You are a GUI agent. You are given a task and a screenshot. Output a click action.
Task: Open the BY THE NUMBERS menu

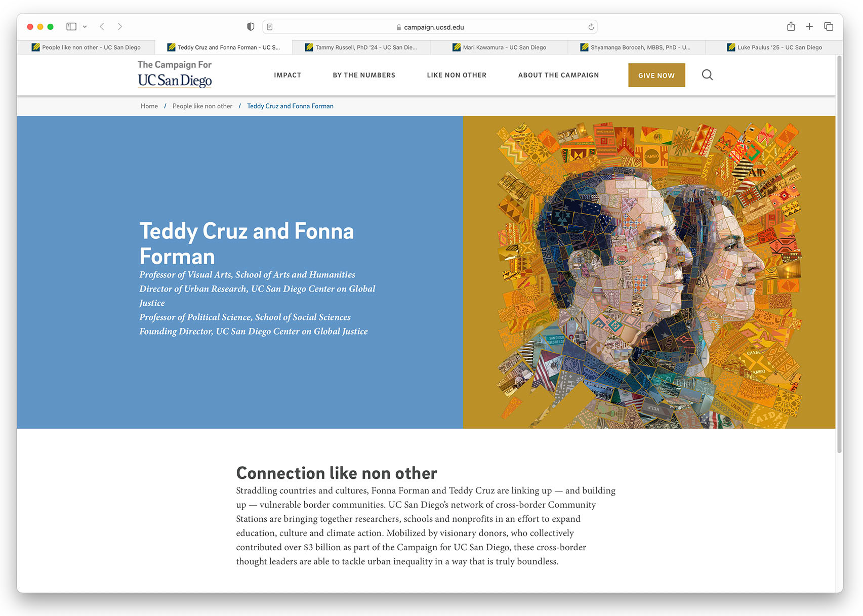coord(364,75)
